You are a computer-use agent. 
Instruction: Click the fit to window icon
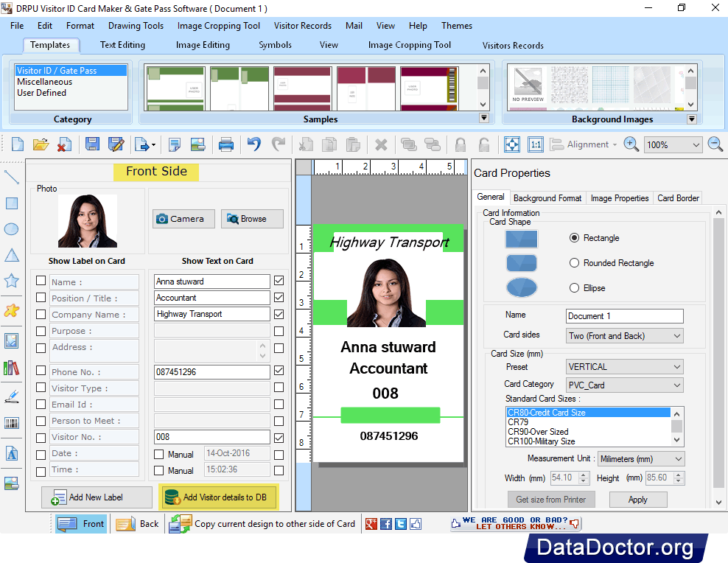point(511,145)
